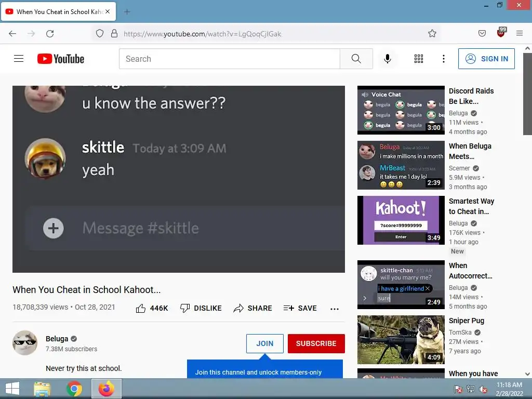532x399 pixels.
Task: Click scrollbar up arrow
Action: click(x=527, y=48)
